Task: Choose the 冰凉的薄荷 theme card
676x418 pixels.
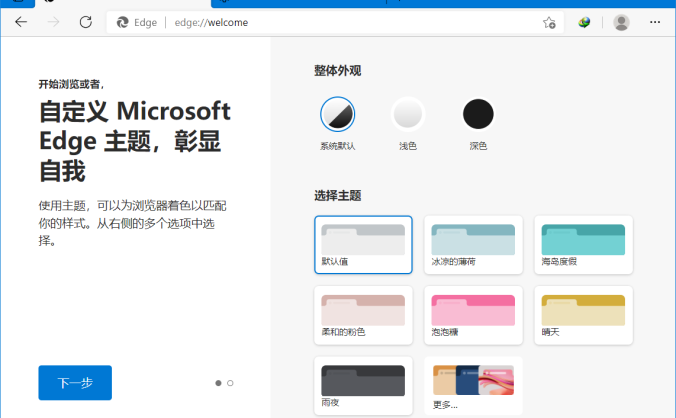Action: click(x=473, y=245)
